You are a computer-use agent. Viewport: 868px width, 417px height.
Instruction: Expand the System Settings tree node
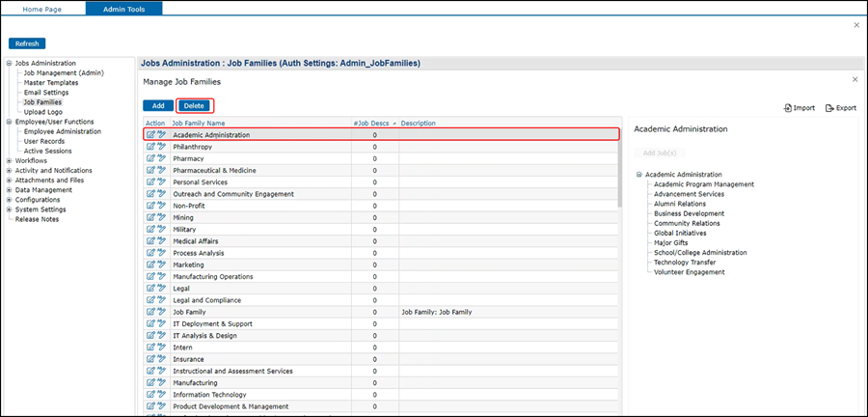click(9, 209)
